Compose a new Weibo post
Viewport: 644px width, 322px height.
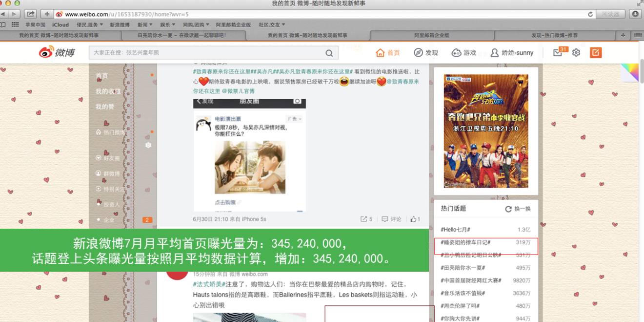pyautogui.click(x=596, y=53)
